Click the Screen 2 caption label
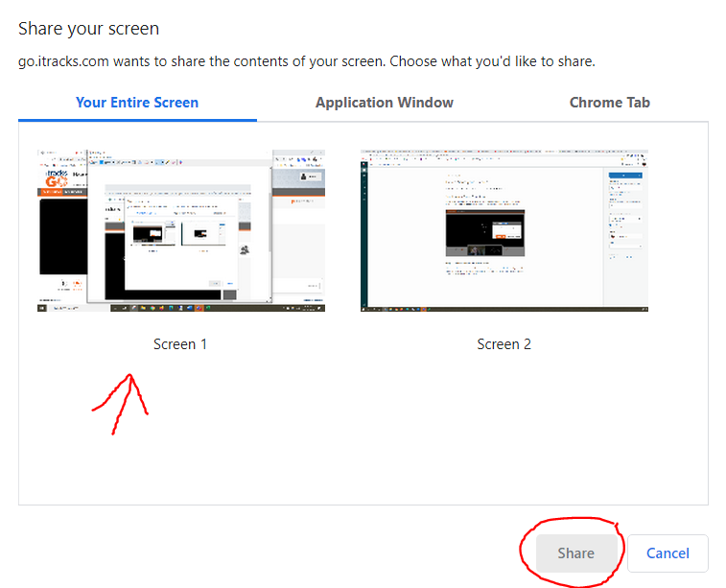 504,344
